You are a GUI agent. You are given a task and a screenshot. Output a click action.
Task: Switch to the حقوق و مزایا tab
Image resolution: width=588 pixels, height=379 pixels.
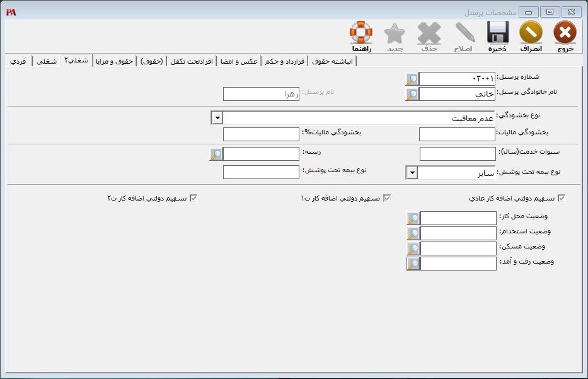tap(115, 61)
